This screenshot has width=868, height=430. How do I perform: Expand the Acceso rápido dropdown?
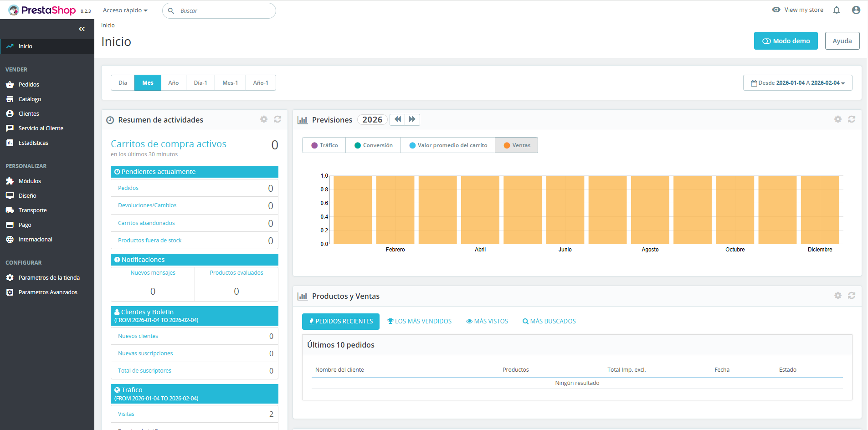pyautogui.click(x=125, y=10)
